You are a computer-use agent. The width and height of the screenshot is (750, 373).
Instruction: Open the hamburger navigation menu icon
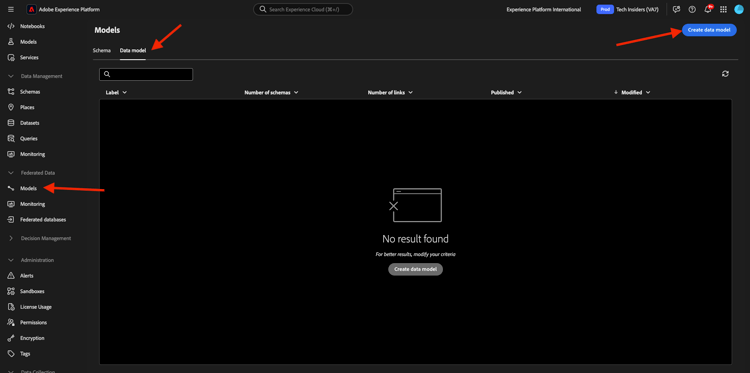[x=11, y=10]
